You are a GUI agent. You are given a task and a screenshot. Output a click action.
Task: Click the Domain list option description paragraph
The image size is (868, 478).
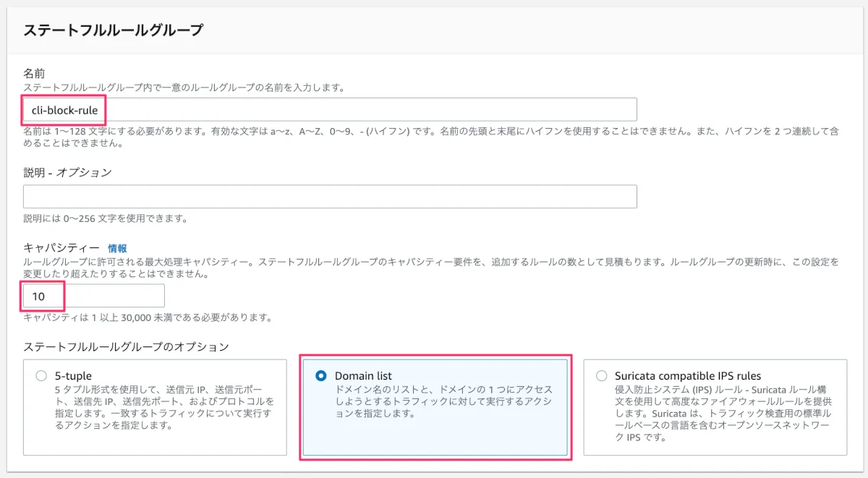443,401
